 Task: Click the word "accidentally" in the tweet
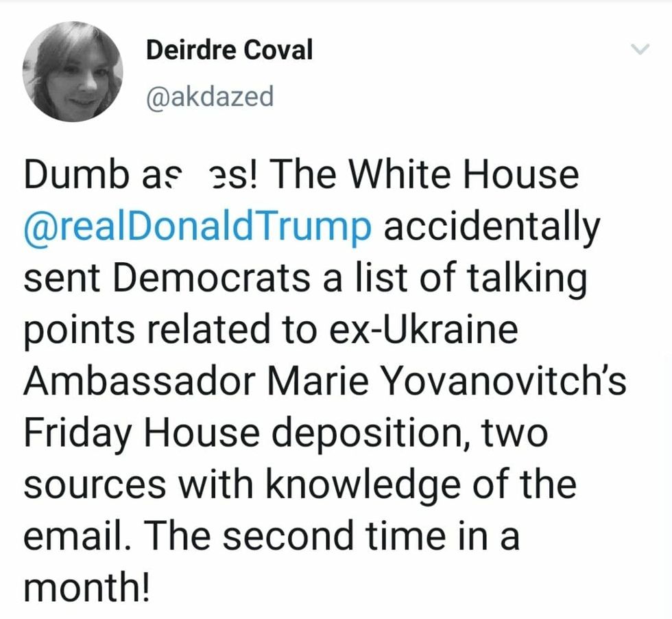(491, 228)
